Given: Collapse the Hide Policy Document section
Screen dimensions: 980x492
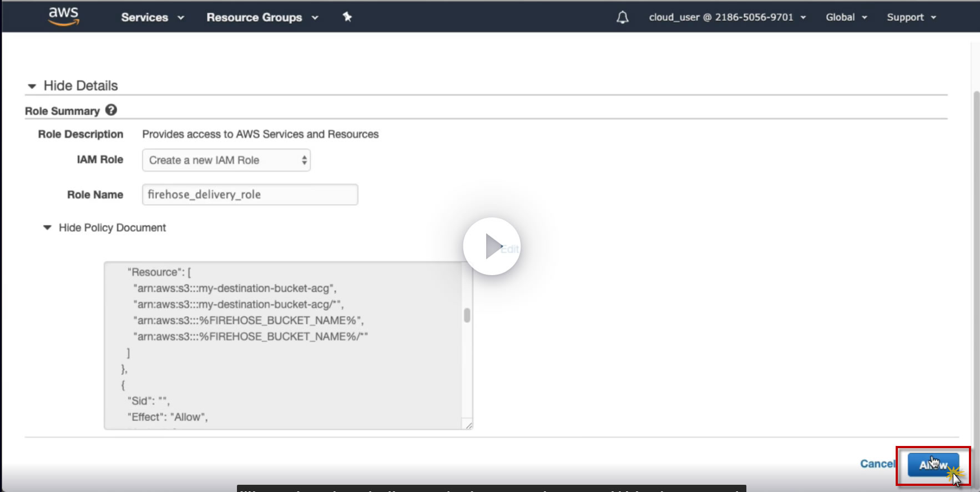Looking at the screenshot, I should coord(105,228).
